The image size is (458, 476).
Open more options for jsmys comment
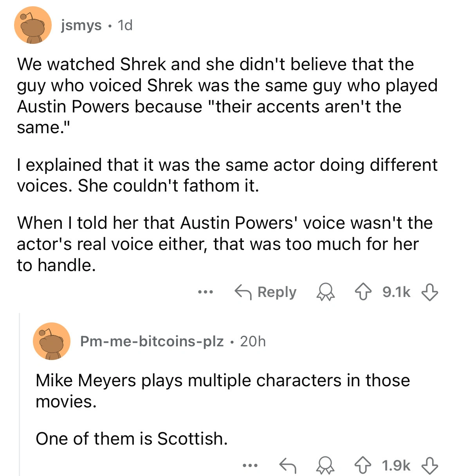tap(205, 292)
